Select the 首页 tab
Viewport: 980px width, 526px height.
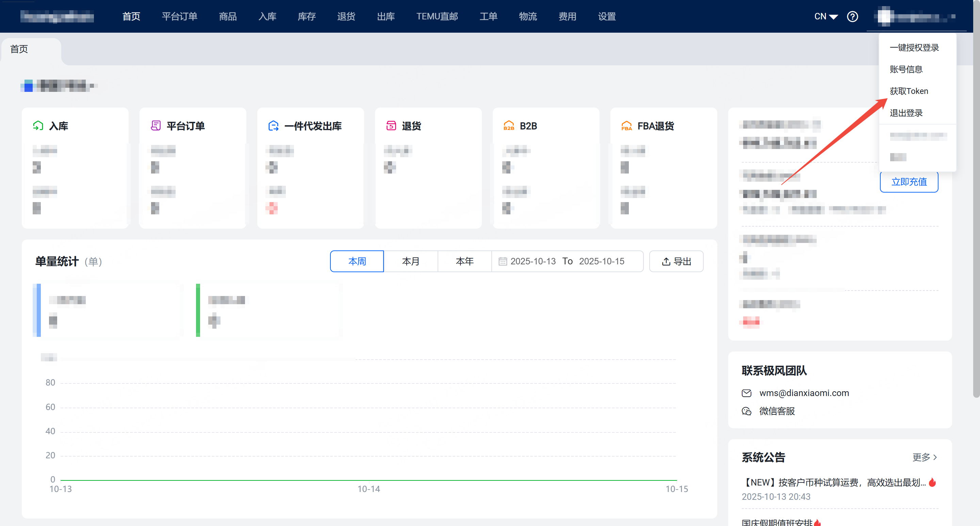[19, 49]
